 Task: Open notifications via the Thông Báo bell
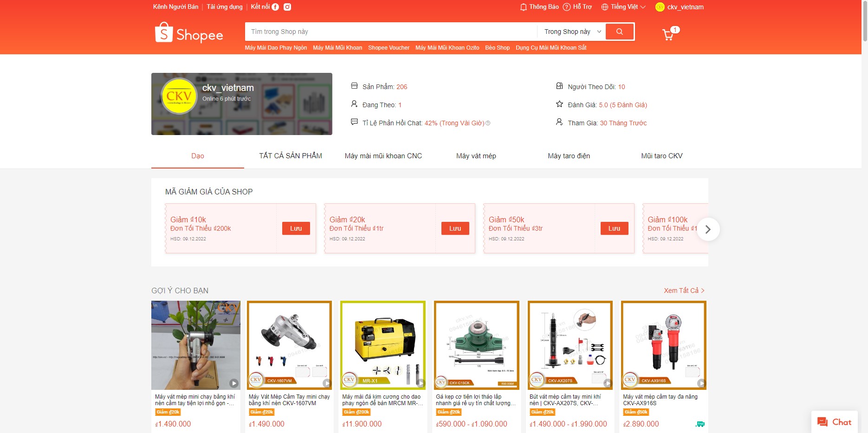[524, 7]
